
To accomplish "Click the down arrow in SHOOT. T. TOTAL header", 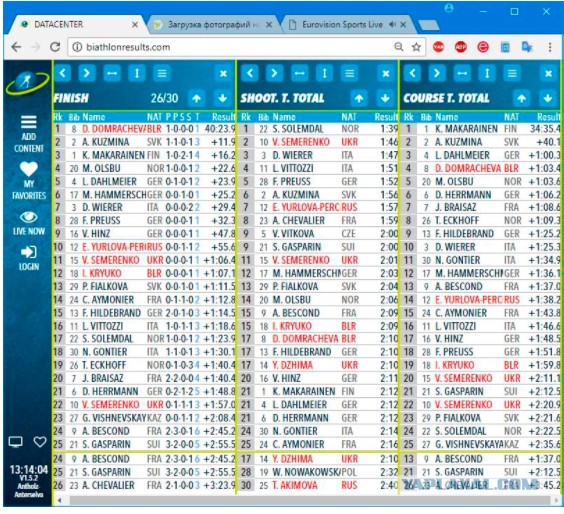I will pyautogui.click(x=385, y=98).
